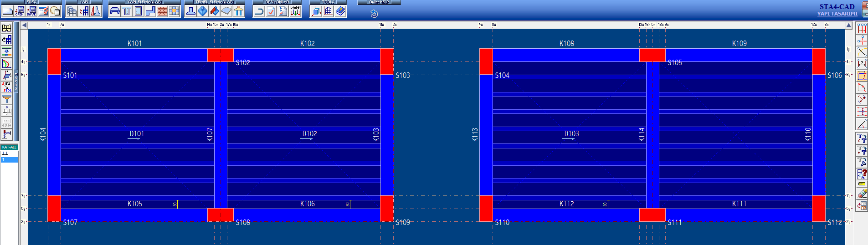Click the calculator with clock icon

coord(55,11)
